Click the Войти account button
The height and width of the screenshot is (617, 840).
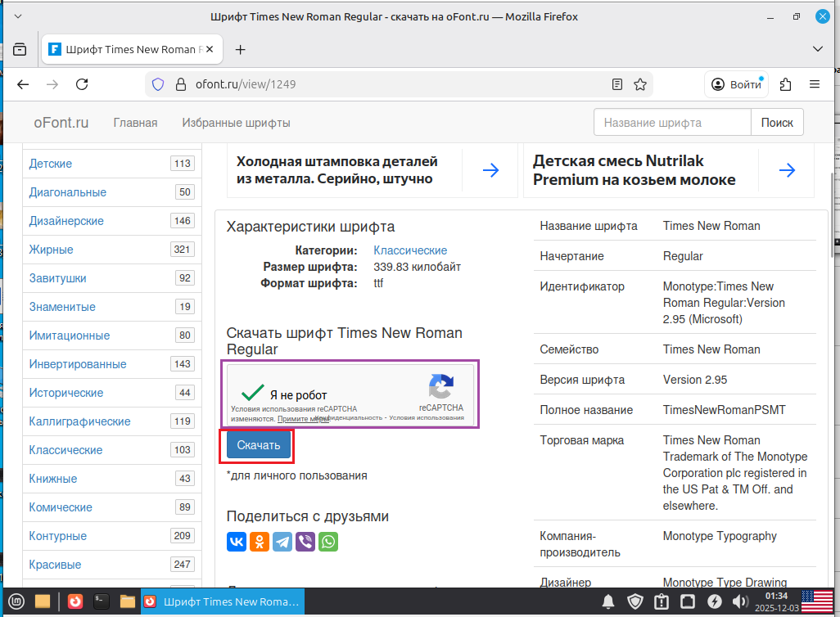pos(737,84)
